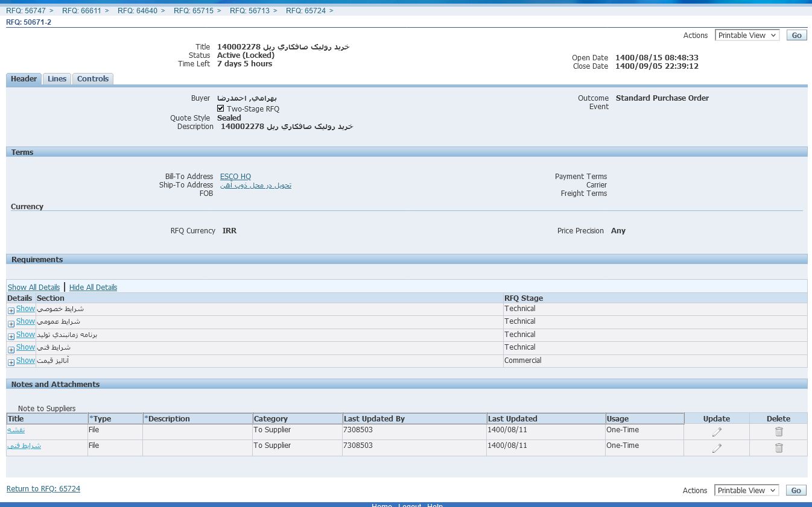
Task: Click Show link for شرايط عمومي row
Action: 25,321
